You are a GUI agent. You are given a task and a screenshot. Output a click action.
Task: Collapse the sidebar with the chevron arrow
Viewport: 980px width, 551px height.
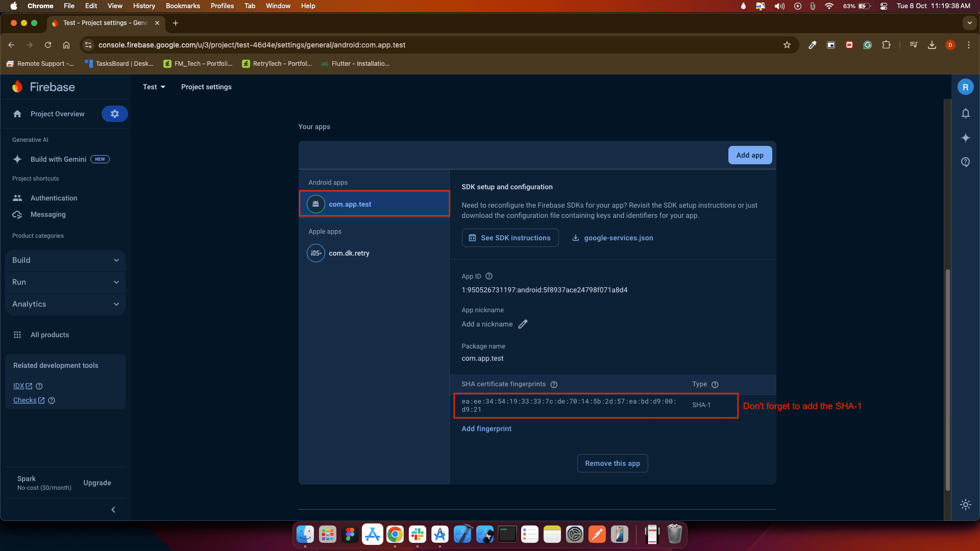pyautogui.click(x=113, y=510)
